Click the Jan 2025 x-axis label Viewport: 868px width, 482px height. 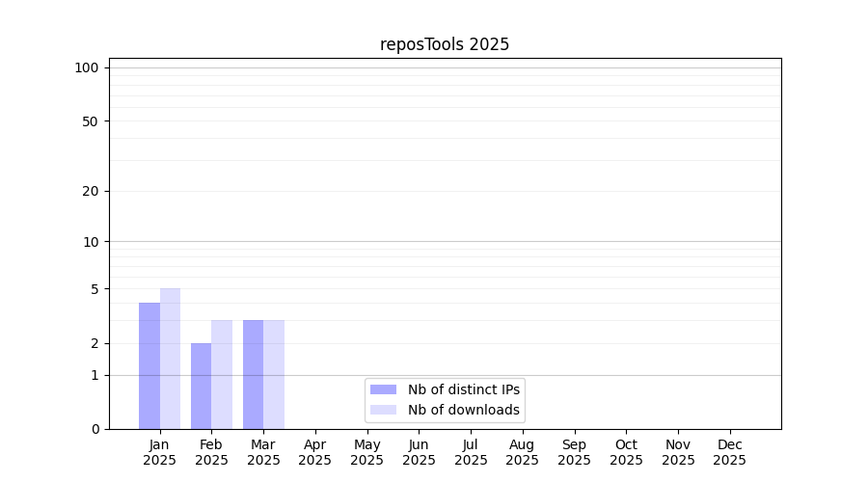point(160,452)
